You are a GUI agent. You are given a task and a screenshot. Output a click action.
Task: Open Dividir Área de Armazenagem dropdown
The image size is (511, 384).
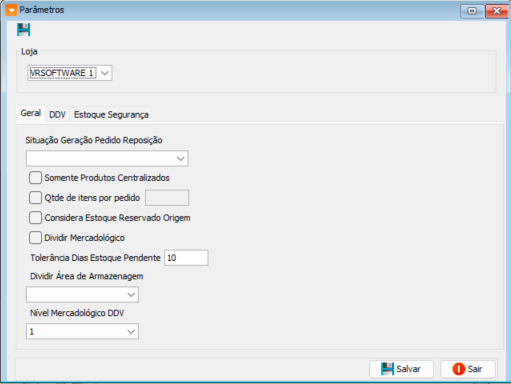tap(82, 295)
